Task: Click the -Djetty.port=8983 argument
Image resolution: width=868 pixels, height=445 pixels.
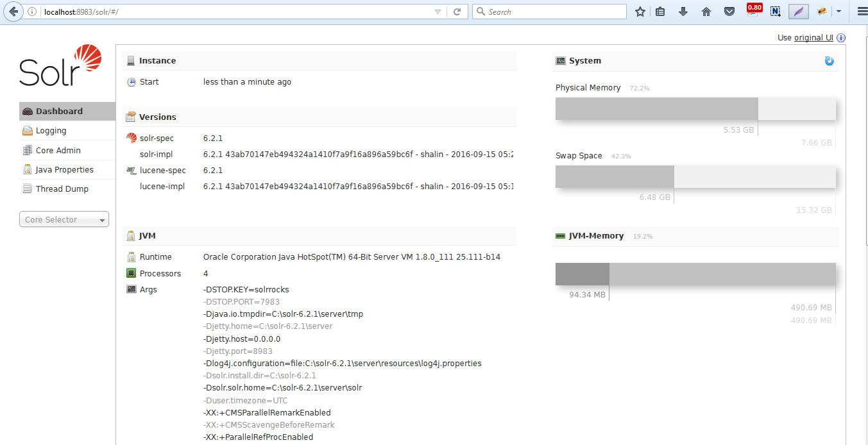Action: (238, 351)
